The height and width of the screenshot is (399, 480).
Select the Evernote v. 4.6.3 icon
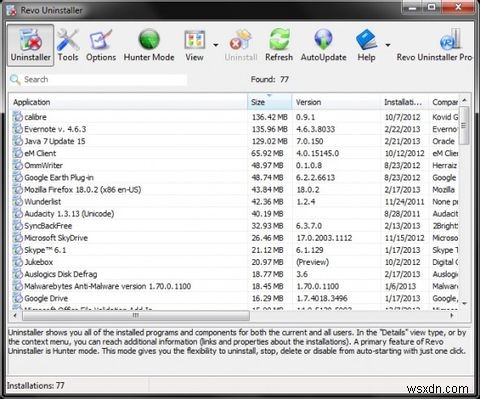tap(17, 129)
